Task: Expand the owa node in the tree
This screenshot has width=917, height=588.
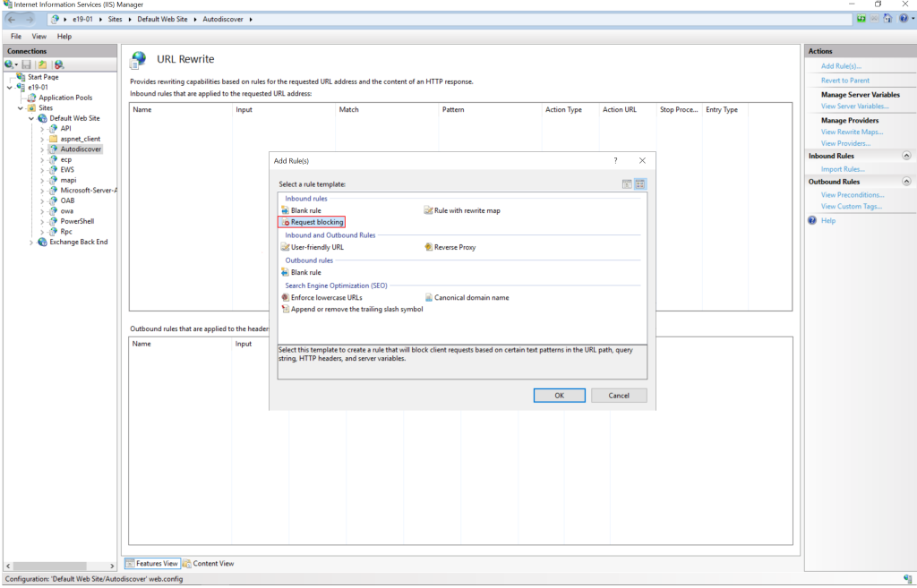Action: tap(42, 211)
